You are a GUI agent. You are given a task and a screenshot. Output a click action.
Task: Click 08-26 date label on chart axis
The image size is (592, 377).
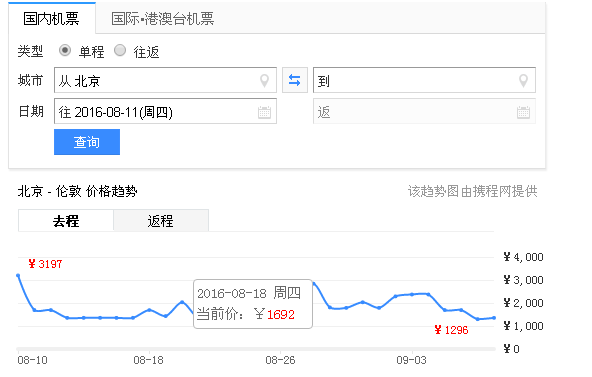(x=280, y=360)
